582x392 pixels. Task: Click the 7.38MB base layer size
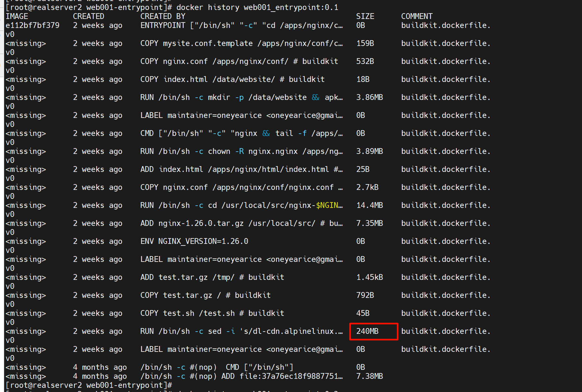click(369, 376)
